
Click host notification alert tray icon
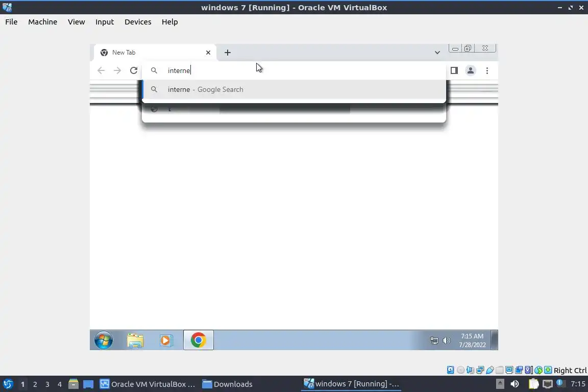[560, 383]
